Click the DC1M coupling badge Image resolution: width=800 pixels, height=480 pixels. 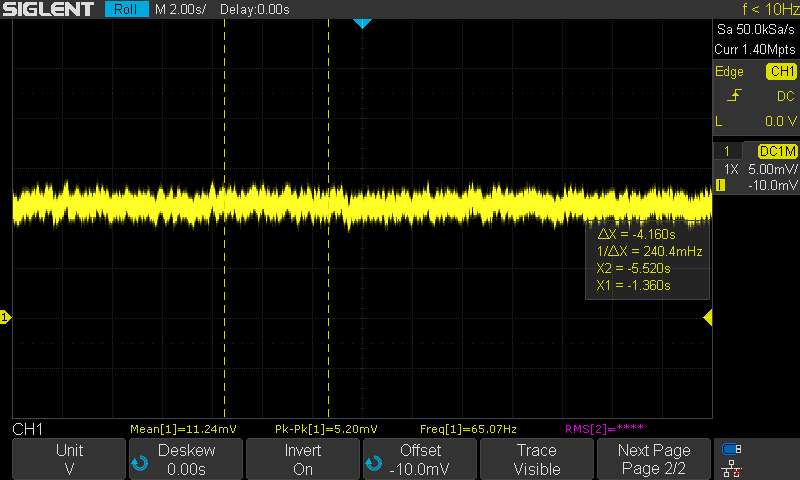[777, 151]
